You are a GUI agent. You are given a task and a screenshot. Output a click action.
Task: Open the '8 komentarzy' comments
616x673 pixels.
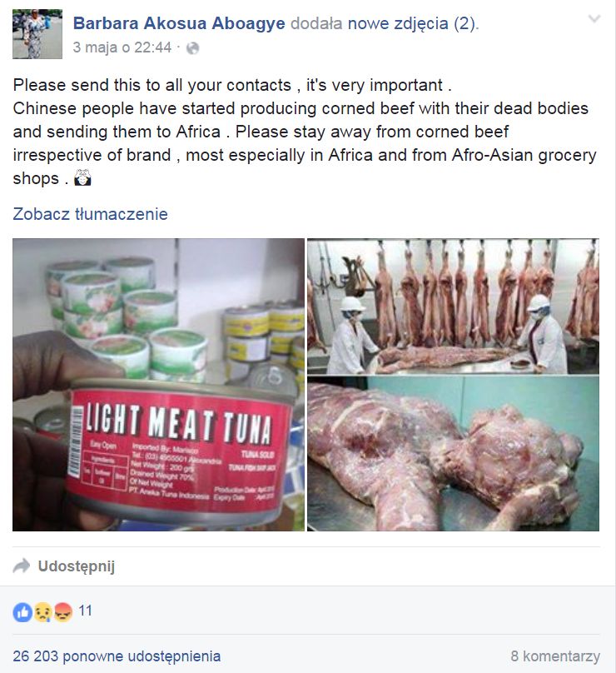pos(555,656)
